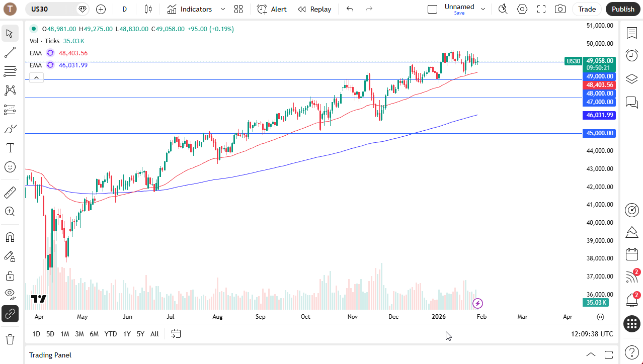Viewport: 643px width, 364px height.
Task: Undo the last chart action
Action: pyautogui.click(x=350, y=9)
